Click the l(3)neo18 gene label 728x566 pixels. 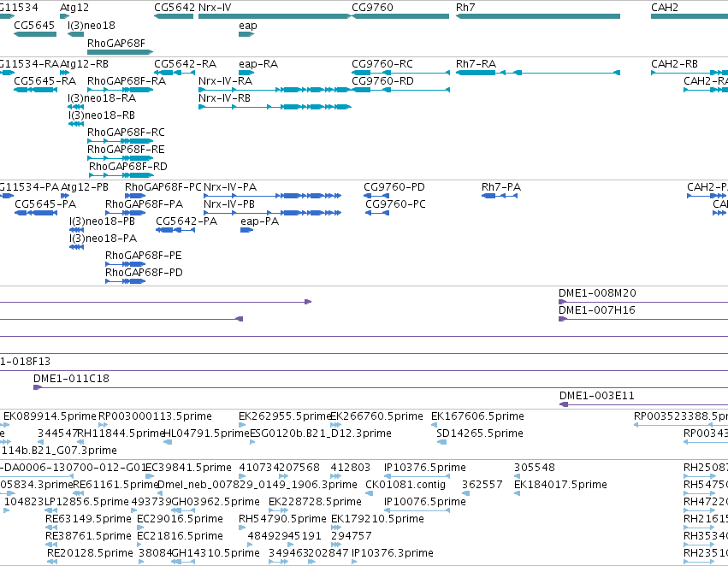pyautogui.click(x=92, y=25)
